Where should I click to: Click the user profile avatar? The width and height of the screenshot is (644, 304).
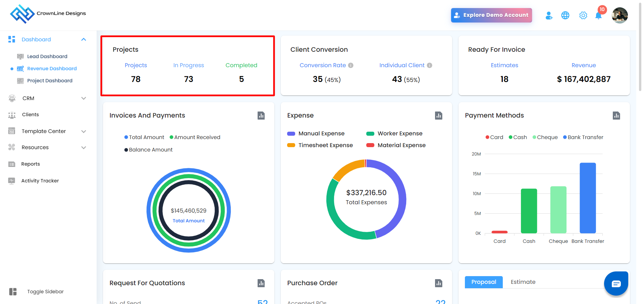[620, 15]
